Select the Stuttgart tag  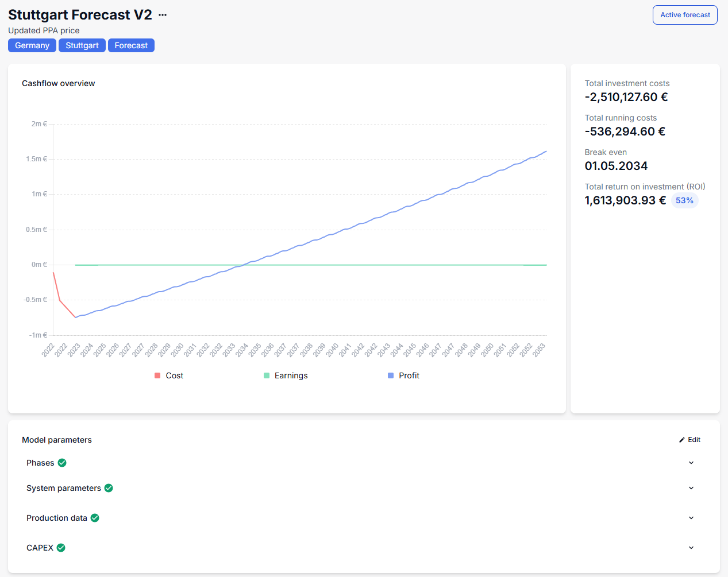tap(82, 45)
